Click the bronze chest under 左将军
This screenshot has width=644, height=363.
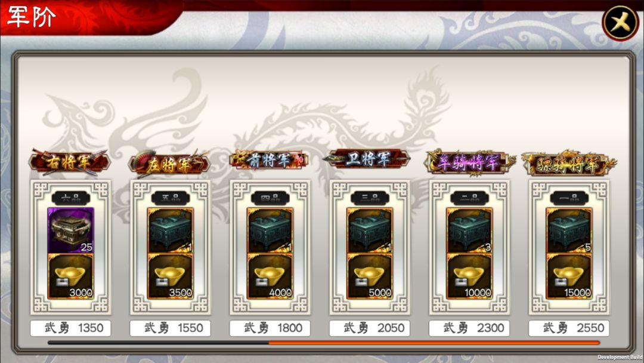171,230
